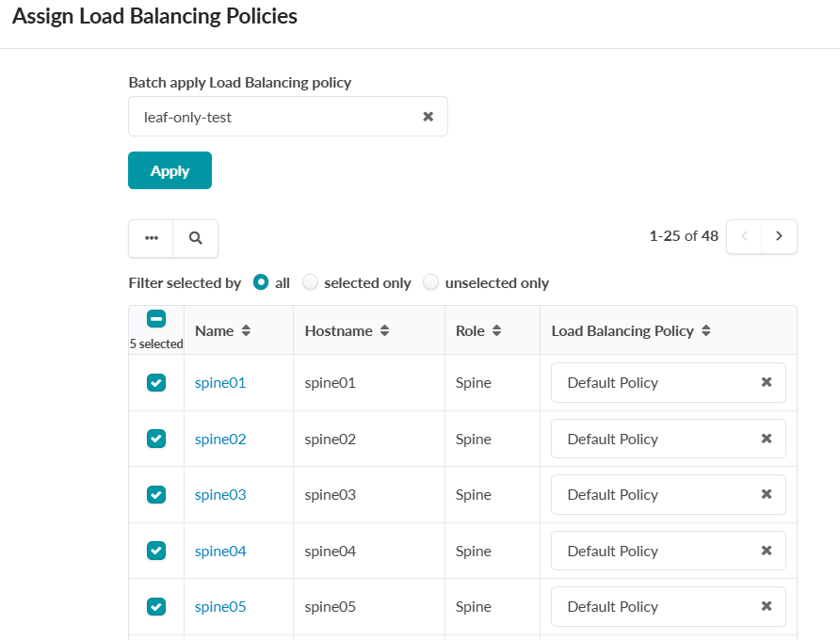
Task: Remove Default Policy from spine03 row
Action: point(767,494)
